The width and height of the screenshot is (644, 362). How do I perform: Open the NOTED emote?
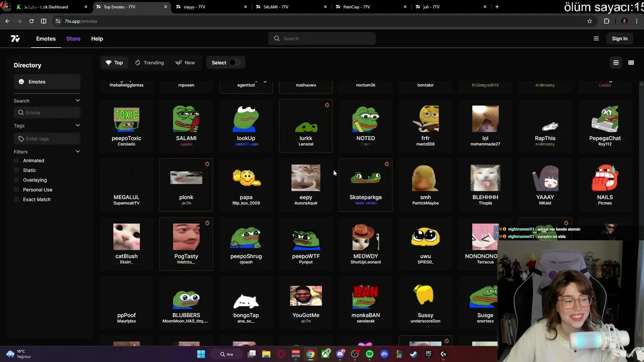[x=366, y=126]
